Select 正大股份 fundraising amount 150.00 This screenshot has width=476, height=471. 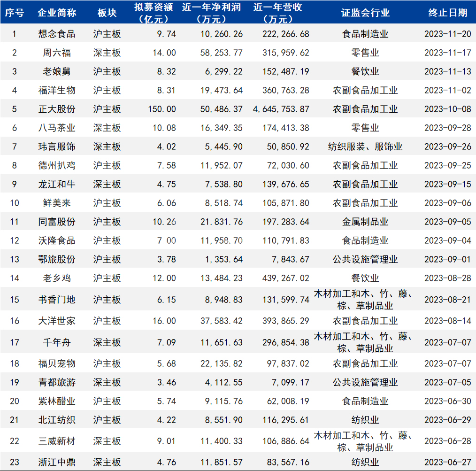[162, 109]
